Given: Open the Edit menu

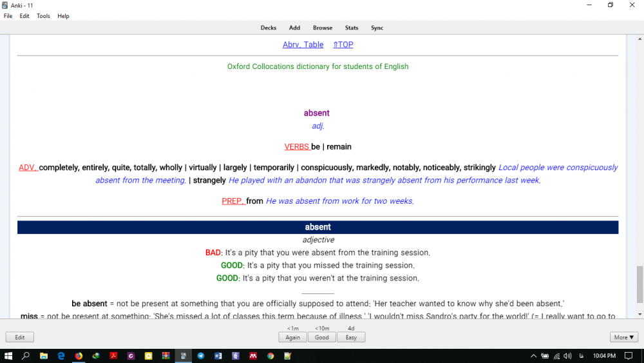Looking at the screenshot, I should pos(24,16).
